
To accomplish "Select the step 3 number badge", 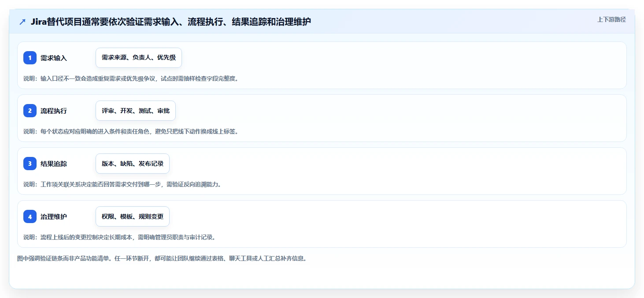I will 30,164.
